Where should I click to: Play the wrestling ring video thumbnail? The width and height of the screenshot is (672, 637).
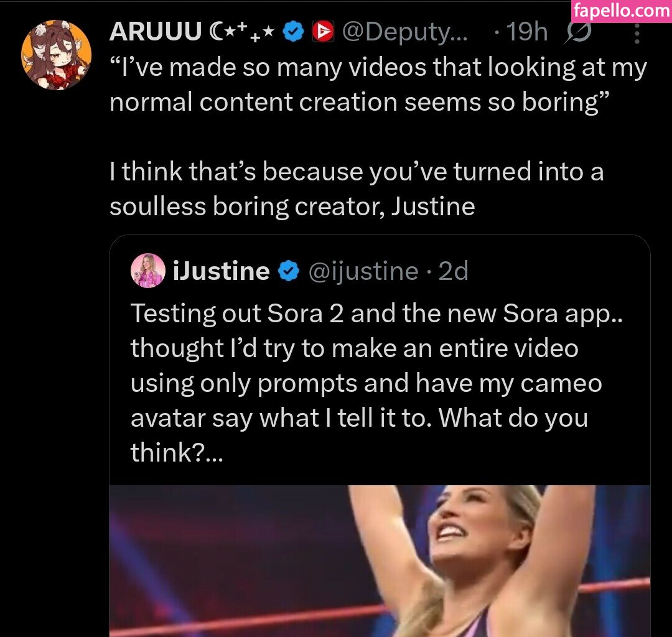point(380,561)
